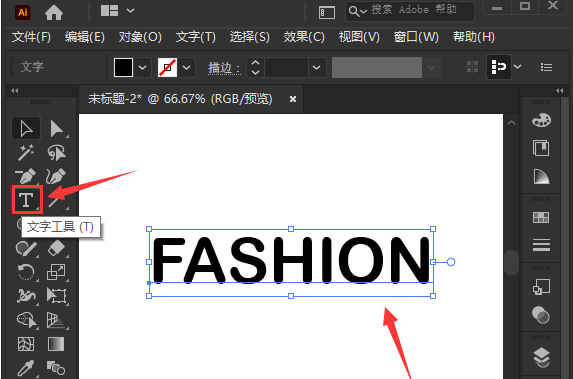
Task: Select the Mesh tool
Action: (26, 344)
